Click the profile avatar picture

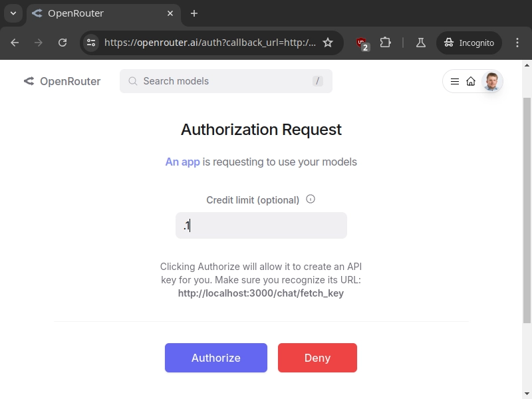click(x=491, y=81)
